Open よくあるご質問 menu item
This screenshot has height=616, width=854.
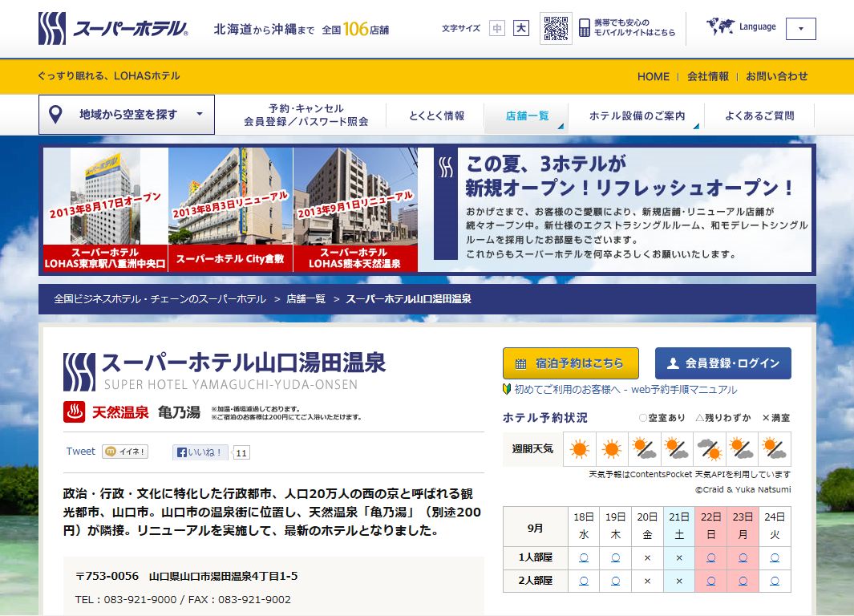pos(759,115)
